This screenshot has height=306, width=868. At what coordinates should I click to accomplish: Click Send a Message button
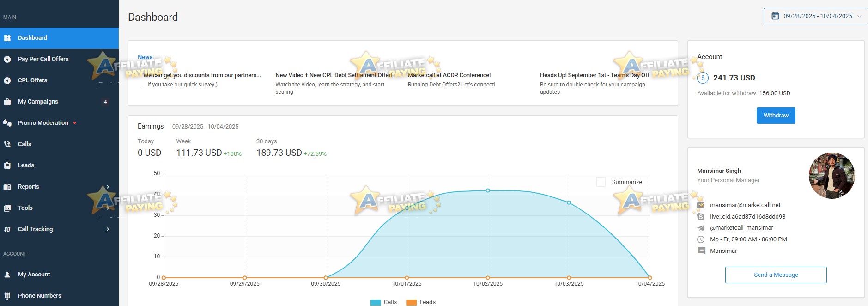776,275
